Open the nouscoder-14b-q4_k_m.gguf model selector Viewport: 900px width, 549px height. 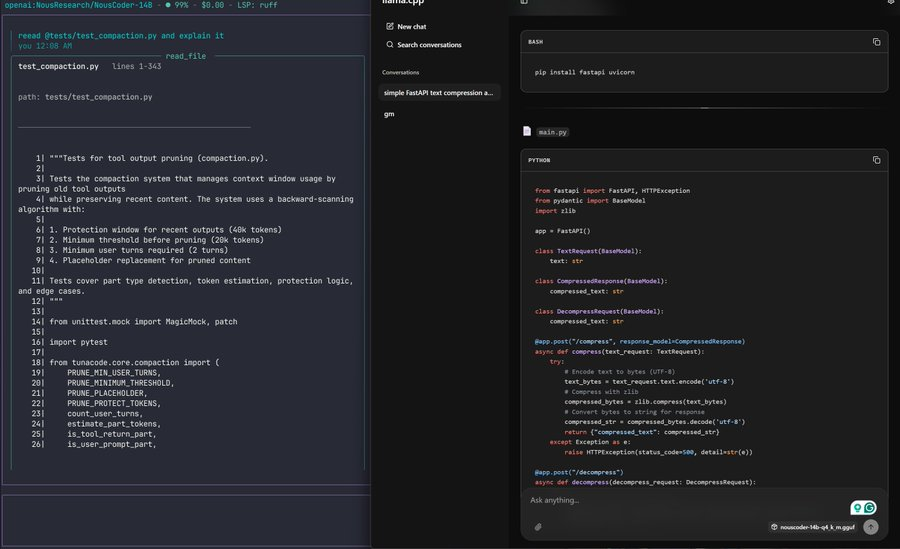pos(813,527)
